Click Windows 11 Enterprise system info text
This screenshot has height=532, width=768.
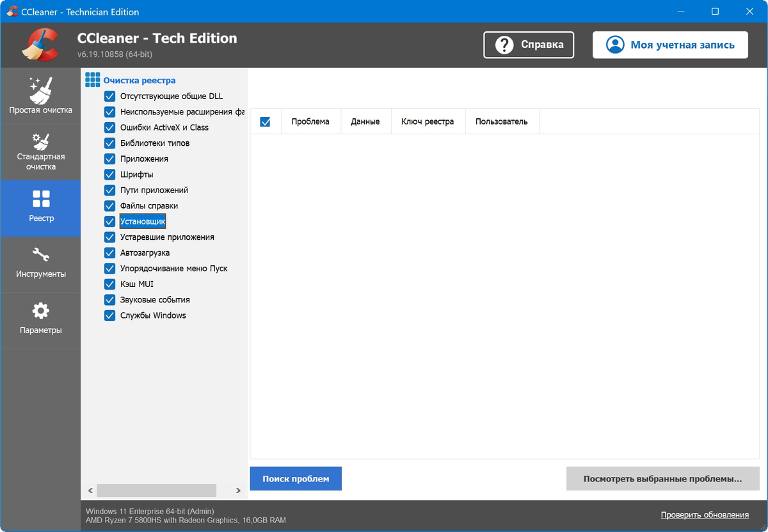[x=150, y=512]
